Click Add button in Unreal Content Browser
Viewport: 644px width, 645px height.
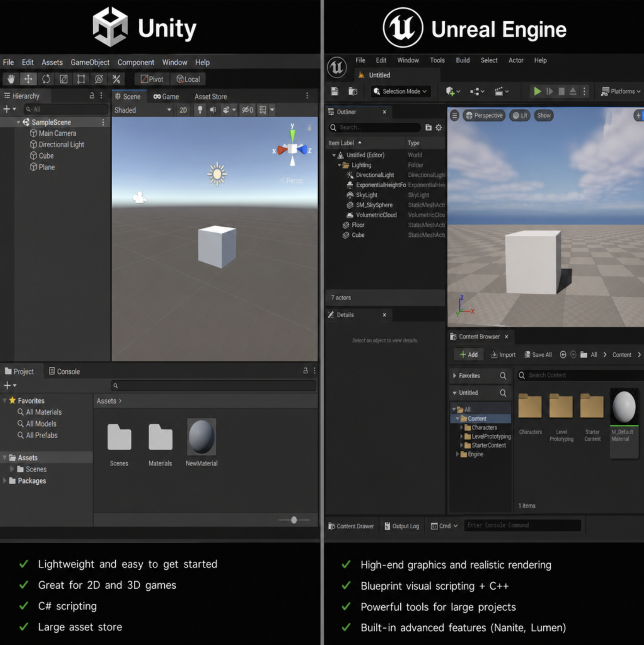click(469, 355)
